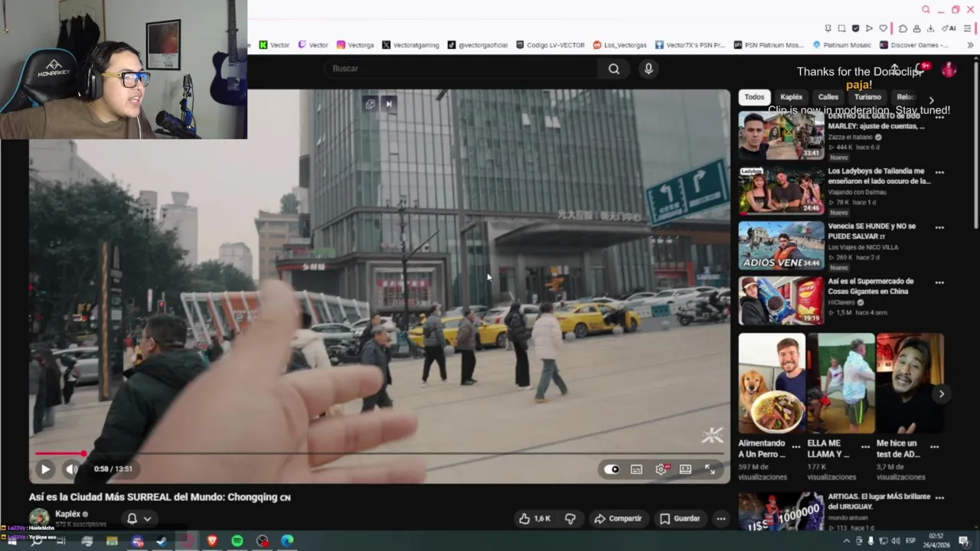Viewport: 980px width, 551px height.
Task: Open more actions menu beside Guardar
Action: (720, 518)
